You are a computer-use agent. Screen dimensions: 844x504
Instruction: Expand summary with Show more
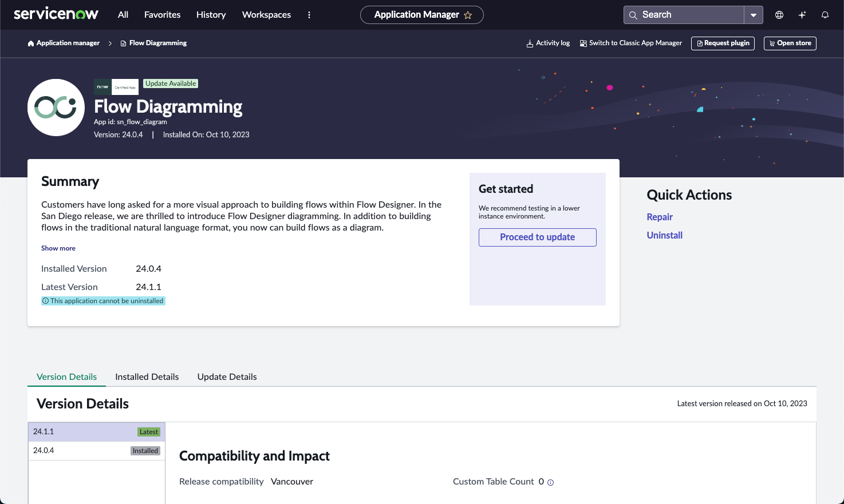[x=58, y=248]
